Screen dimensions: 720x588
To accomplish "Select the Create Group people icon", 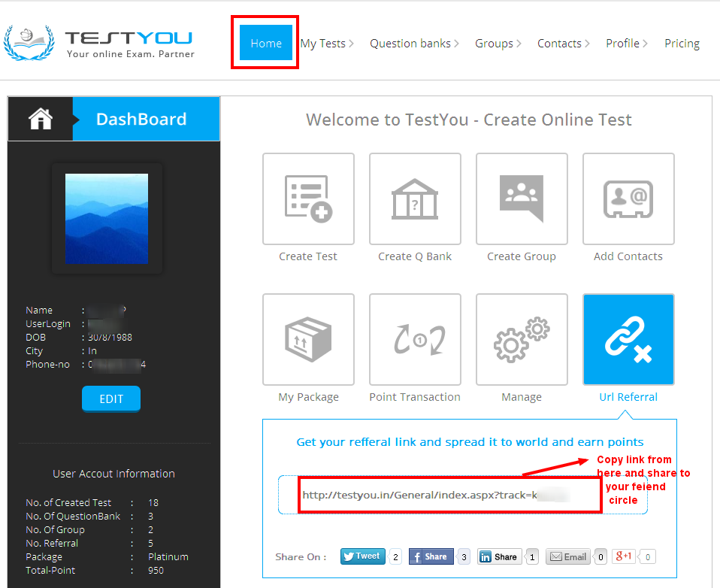I will 522,199.
